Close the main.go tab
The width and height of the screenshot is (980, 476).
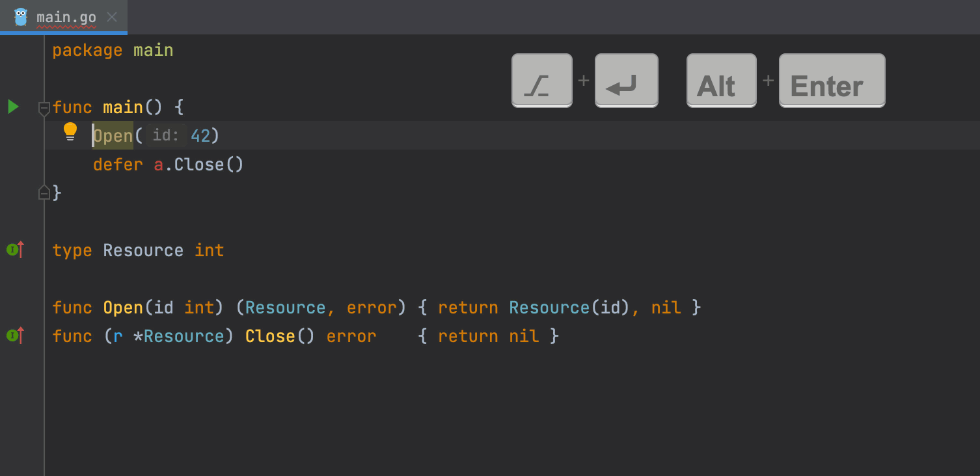click(112, 17)
